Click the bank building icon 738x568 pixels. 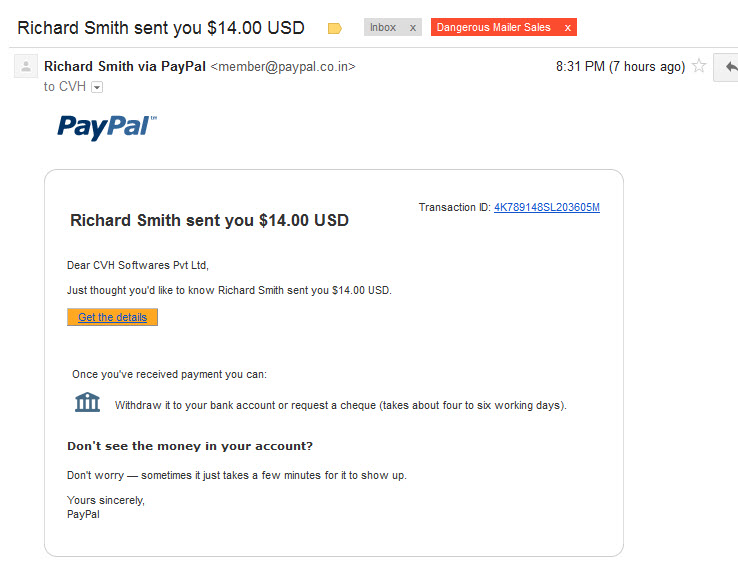[88, 402]
